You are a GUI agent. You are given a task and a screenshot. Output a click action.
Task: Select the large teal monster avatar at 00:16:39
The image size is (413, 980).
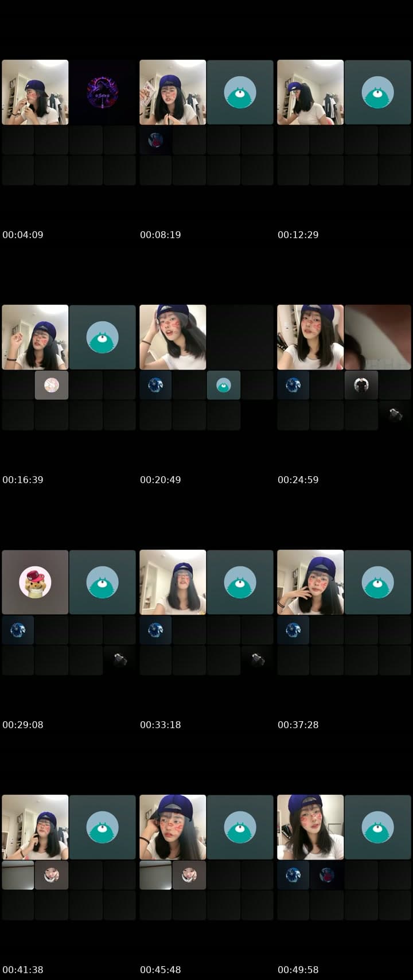pos(103,337)
